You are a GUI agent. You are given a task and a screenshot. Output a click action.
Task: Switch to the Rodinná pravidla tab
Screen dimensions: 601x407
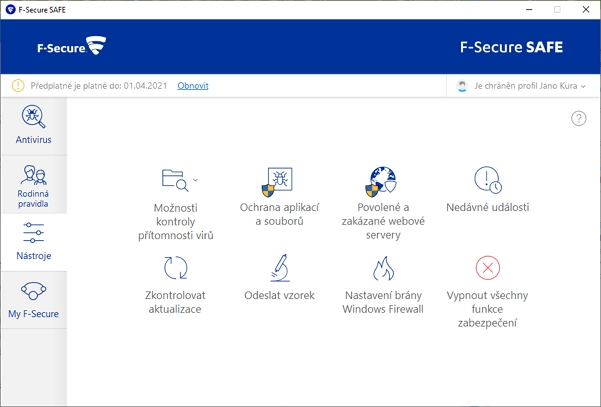pos(33,185)
